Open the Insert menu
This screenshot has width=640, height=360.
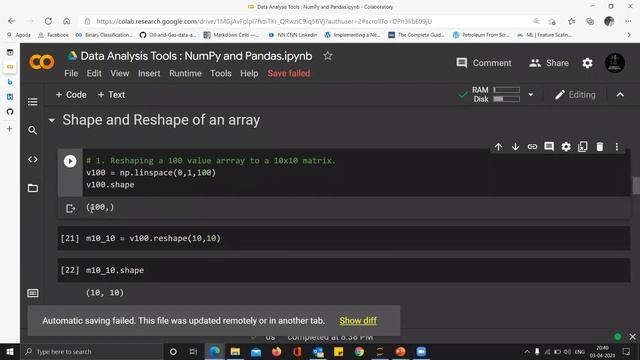[149, 73]
